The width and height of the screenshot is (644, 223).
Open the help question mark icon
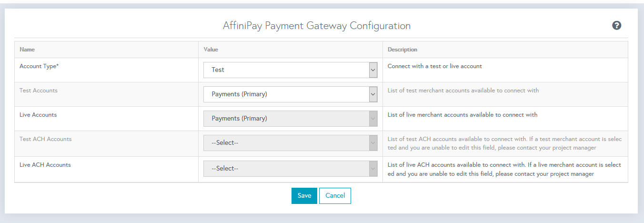616,26
